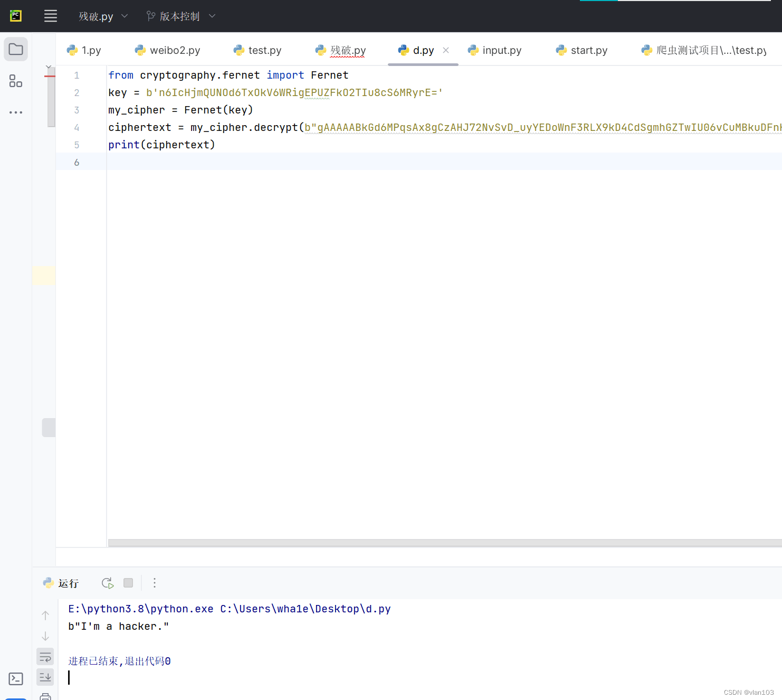Viewport: 782px width, 700px height.
Task: Toggle scroll to end in console
Action: tap(45, 677)
